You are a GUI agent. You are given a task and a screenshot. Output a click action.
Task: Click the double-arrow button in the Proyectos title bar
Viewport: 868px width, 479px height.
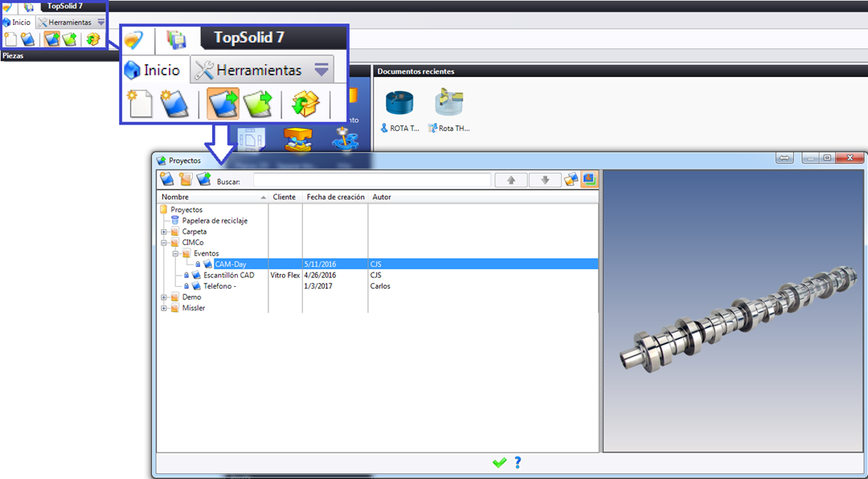click(784, 158)
